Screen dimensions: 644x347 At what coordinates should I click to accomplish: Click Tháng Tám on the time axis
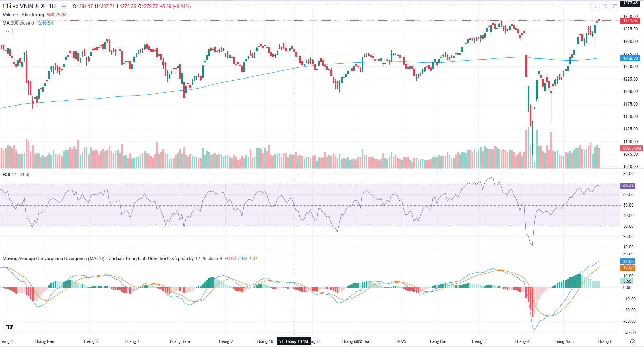[180, 341]
